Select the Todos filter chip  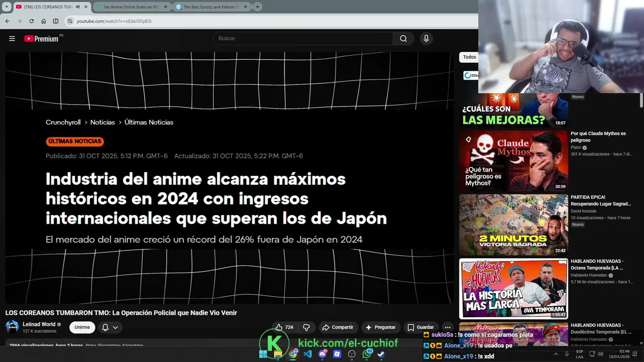pyautogui.click(x=469, y=57)
